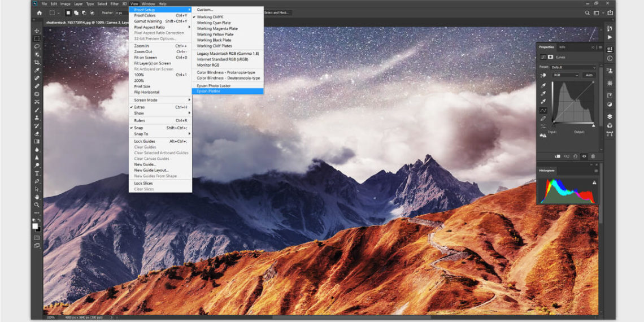Select Working CMYK proof setup

(210, 17)
